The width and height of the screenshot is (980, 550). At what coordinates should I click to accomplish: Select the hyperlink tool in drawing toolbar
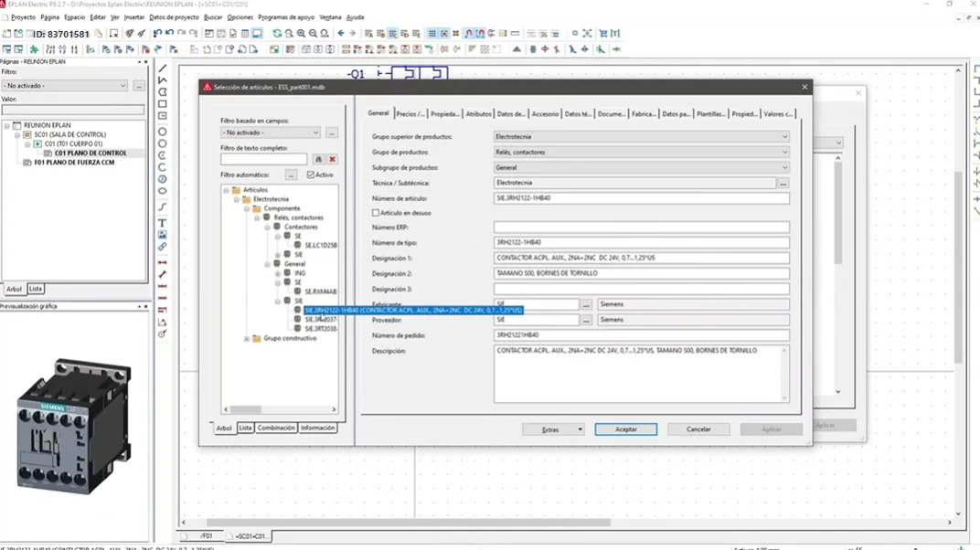(x=163, y=247)
